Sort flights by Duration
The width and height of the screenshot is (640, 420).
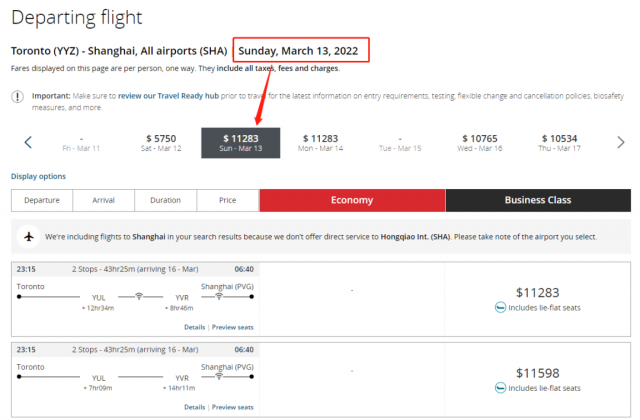click(x=165, y=200)
